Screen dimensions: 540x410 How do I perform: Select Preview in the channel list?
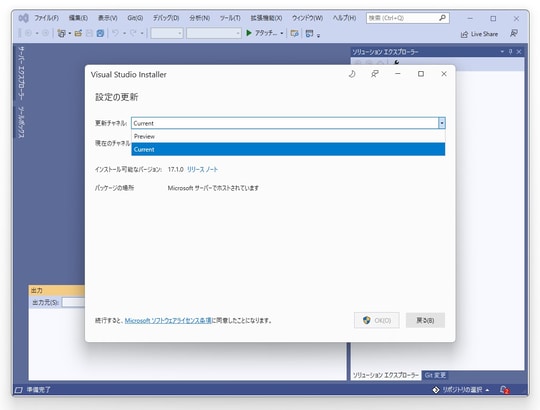(288, 136)
